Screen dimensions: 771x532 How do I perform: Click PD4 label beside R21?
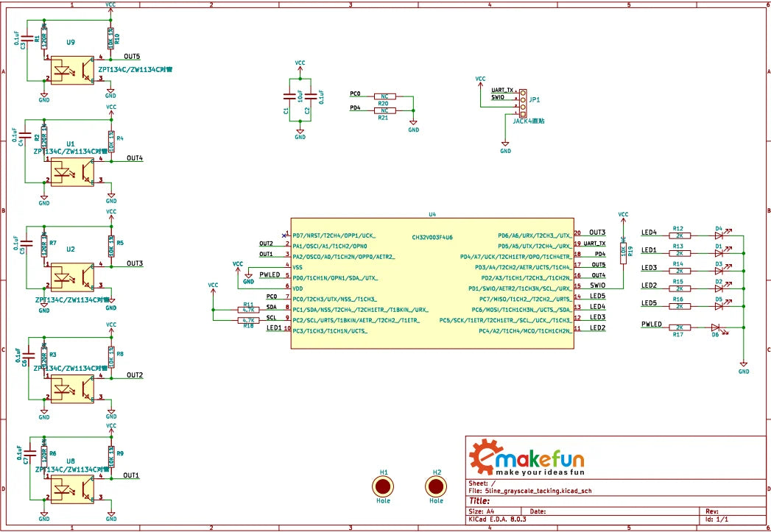[x=355, y=107]
